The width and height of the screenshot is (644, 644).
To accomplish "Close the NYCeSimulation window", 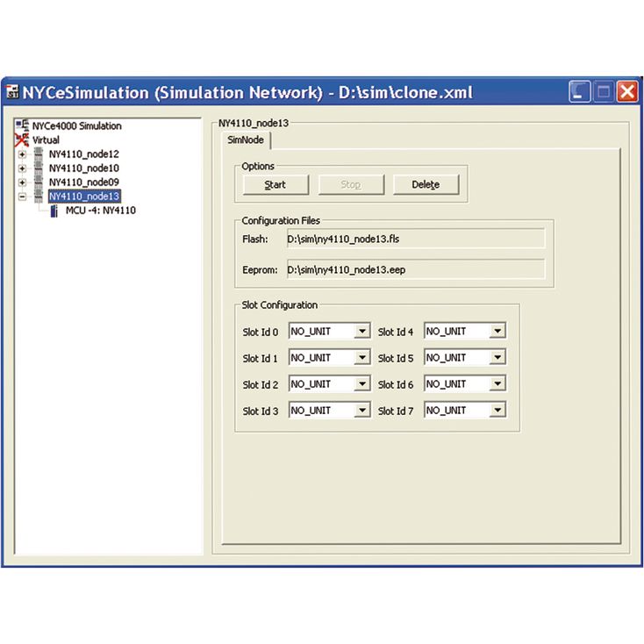I will click(x=627, y=91).
